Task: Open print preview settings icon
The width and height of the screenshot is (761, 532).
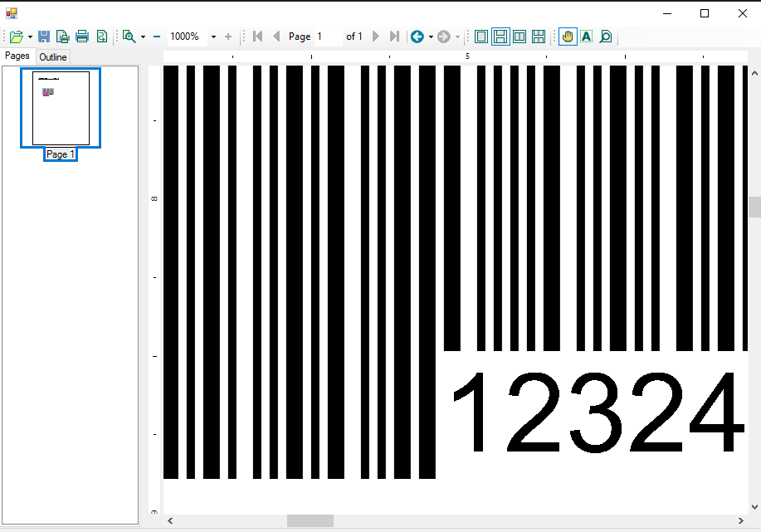Action: tap(62, 37)
